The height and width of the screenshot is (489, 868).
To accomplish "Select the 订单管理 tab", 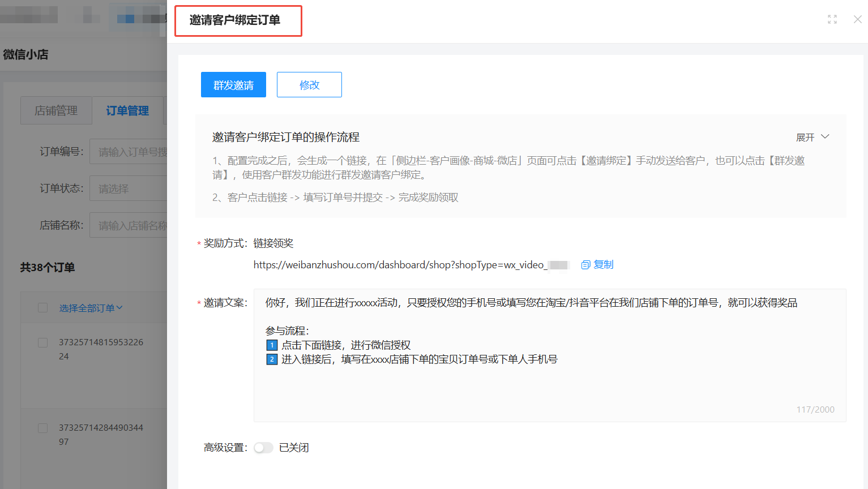I will tap(127, 110).
